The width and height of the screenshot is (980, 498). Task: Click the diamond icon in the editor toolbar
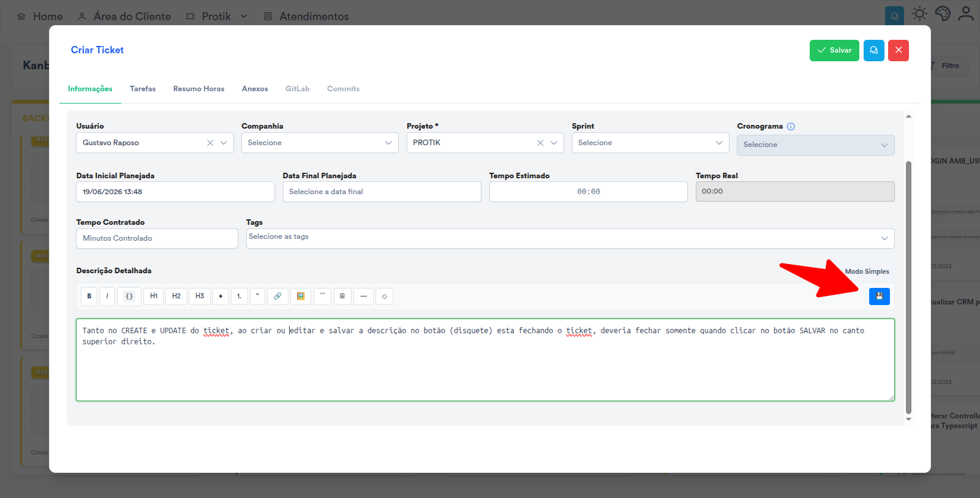(384, 296)
